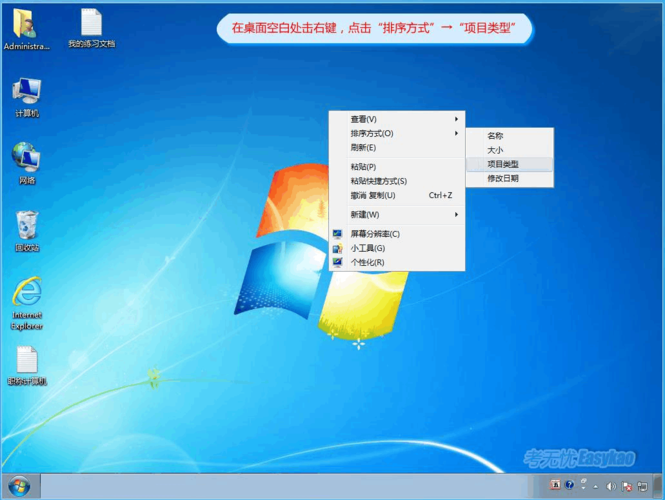Click the 小工具 gadget icon in menu

(338, 248)
